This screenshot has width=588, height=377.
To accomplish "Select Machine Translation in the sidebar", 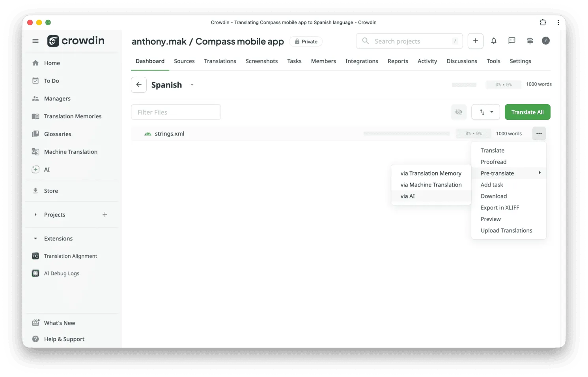I will pyautogui.click(x=71, y=151).
